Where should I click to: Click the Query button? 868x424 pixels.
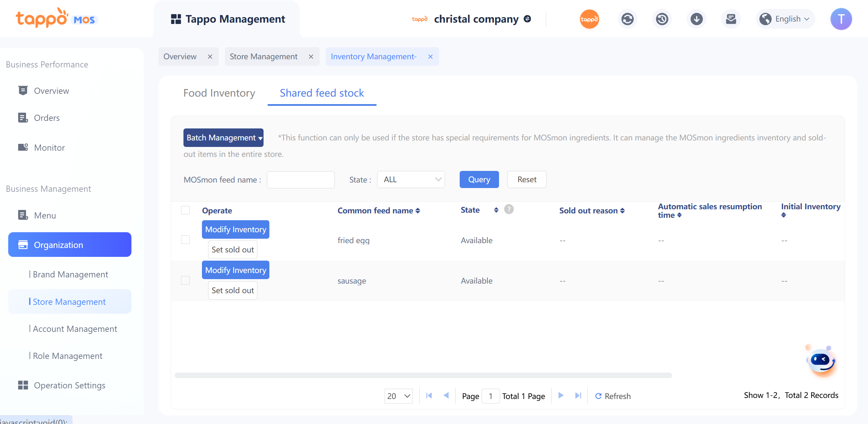pyautogui.click(x=479, y=179)
